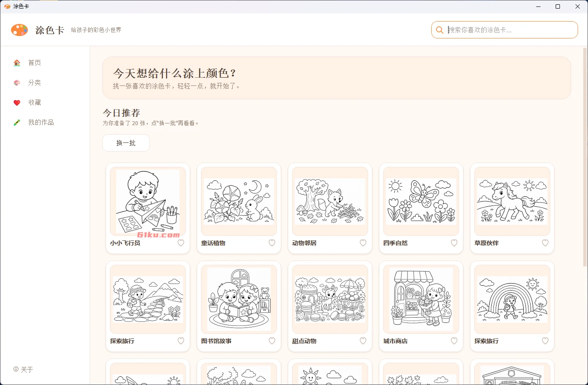Open the 甜点动物 desserts picture
588x385 pixels.
[330, 300]
